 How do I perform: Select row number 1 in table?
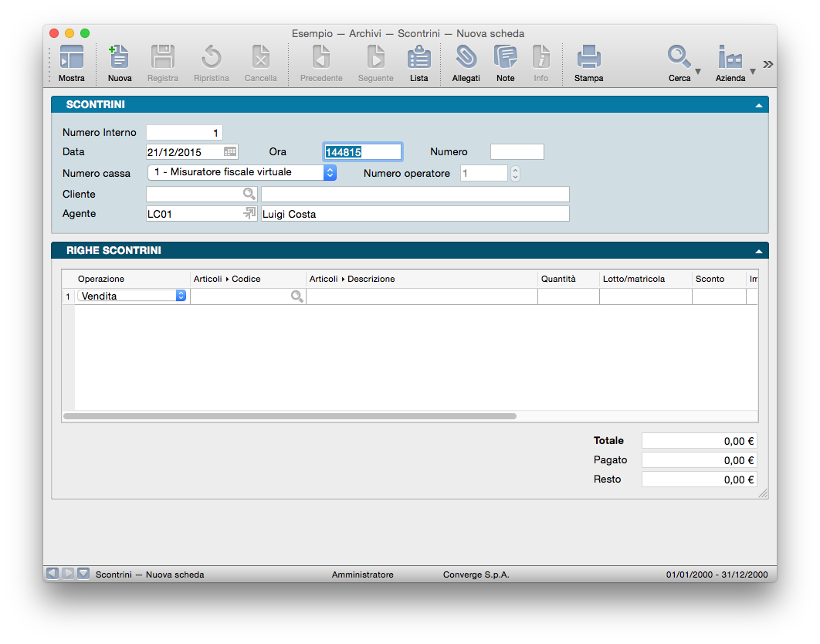point(68,297)
